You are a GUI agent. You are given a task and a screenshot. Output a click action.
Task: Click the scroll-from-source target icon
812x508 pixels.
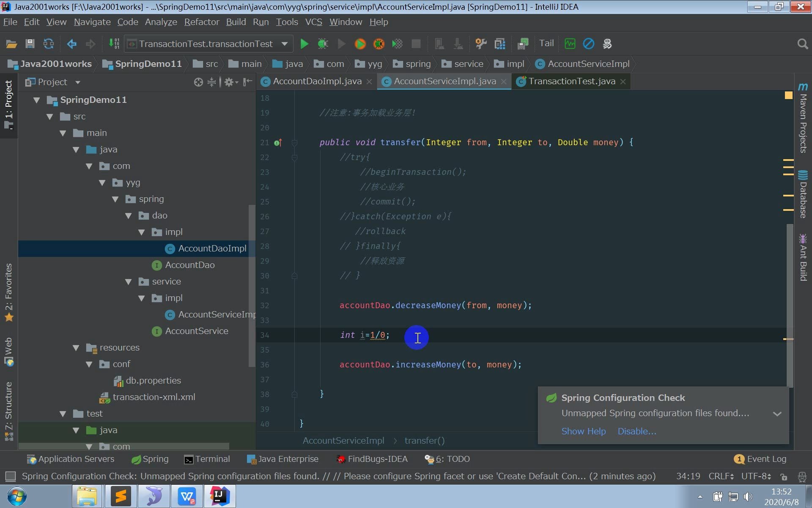pyautogui.click(x=198, y=82)
